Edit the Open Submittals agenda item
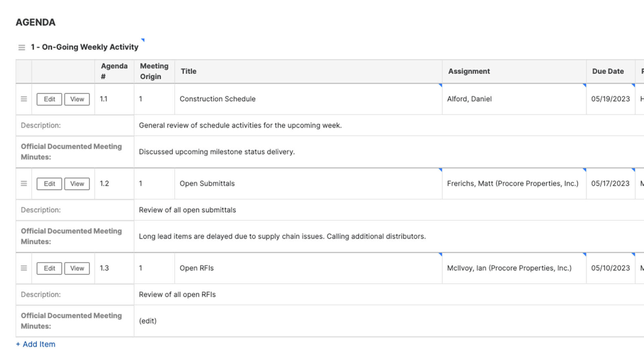The image size is (644, 362). [49, 184]
